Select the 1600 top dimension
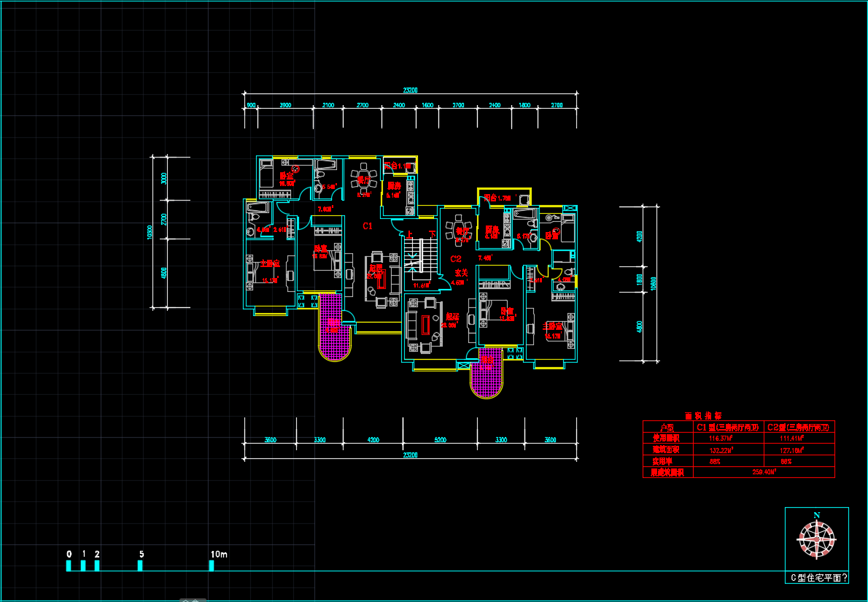 [x=427, y=105]
